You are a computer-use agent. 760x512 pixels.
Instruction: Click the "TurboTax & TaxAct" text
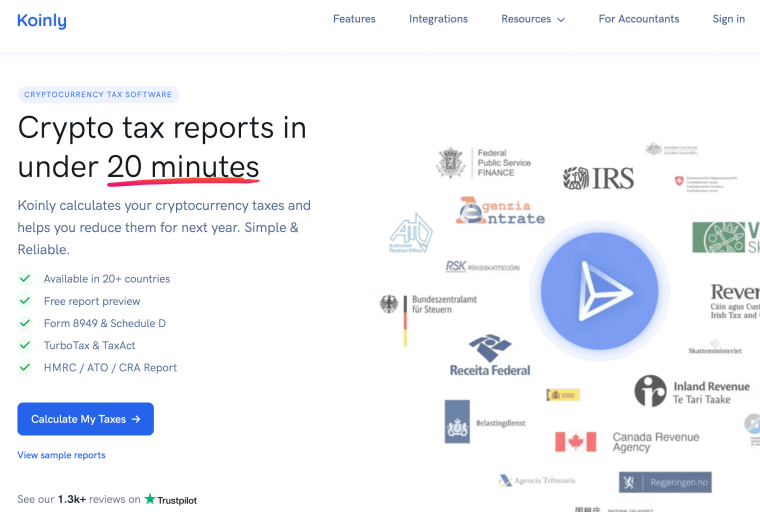90,345
